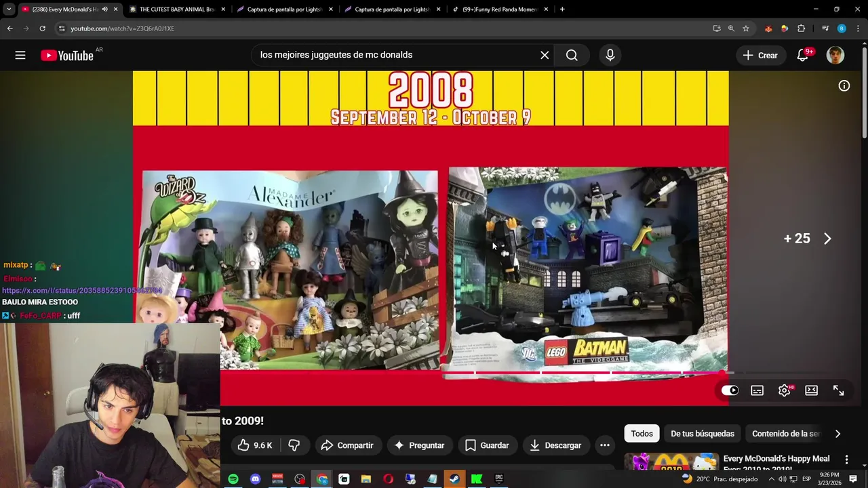Download the video with Descargar
The height and width of the screenshot is (488, 868).
click(555, 445)
